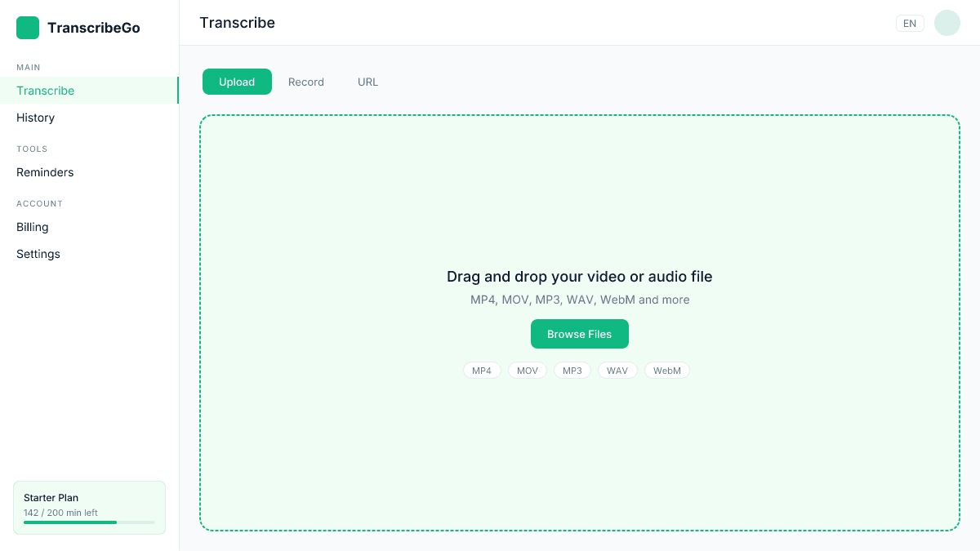Select the MP4 format chip
980x551 pixels.
(482, 370)
